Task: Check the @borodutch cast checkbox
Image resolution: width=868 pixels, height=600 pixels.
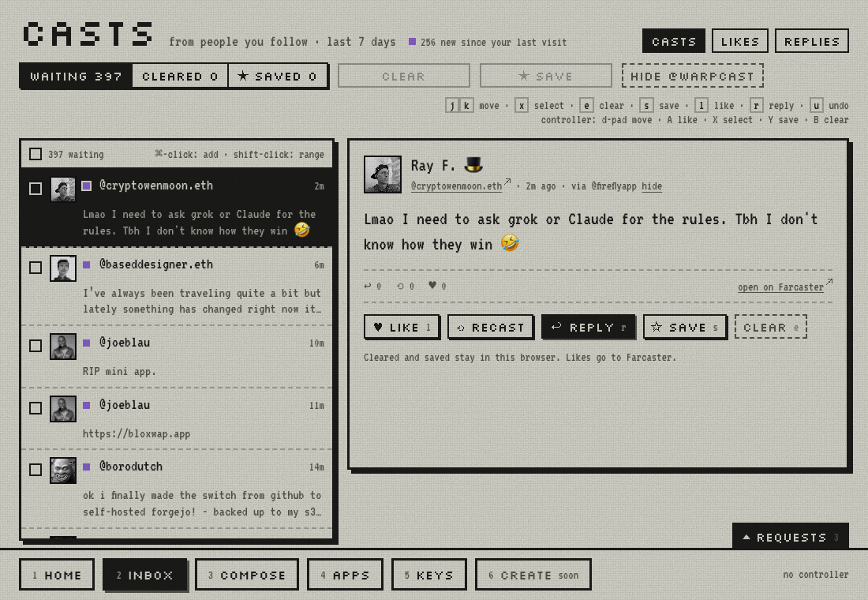Action: (x=36, y=470)
